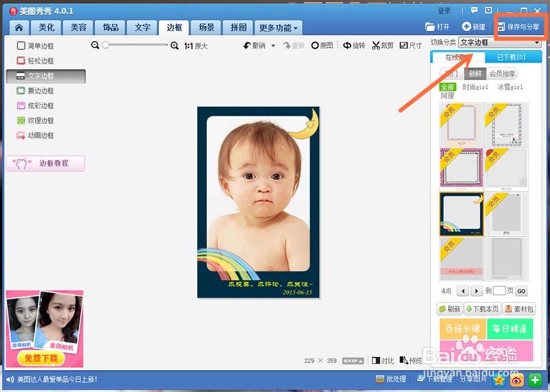Screen dimensions: 550x392
Task: Open the 美化 tab
Action: tap(46, 28)
